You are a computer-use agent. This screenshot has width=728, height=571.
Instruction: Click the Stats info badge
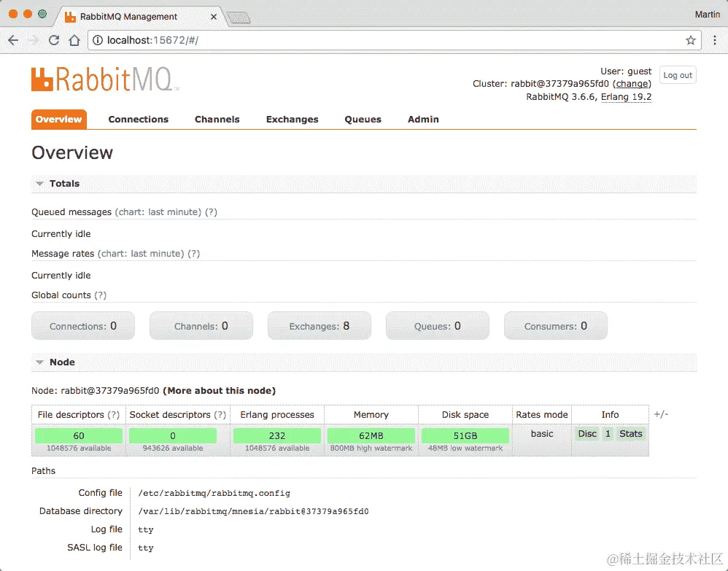tap(630, 434)
